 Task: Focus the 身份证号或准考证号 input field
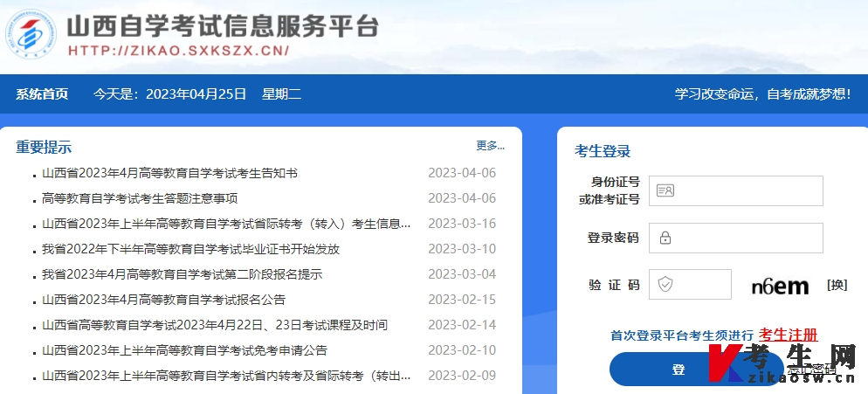point(735,190)
